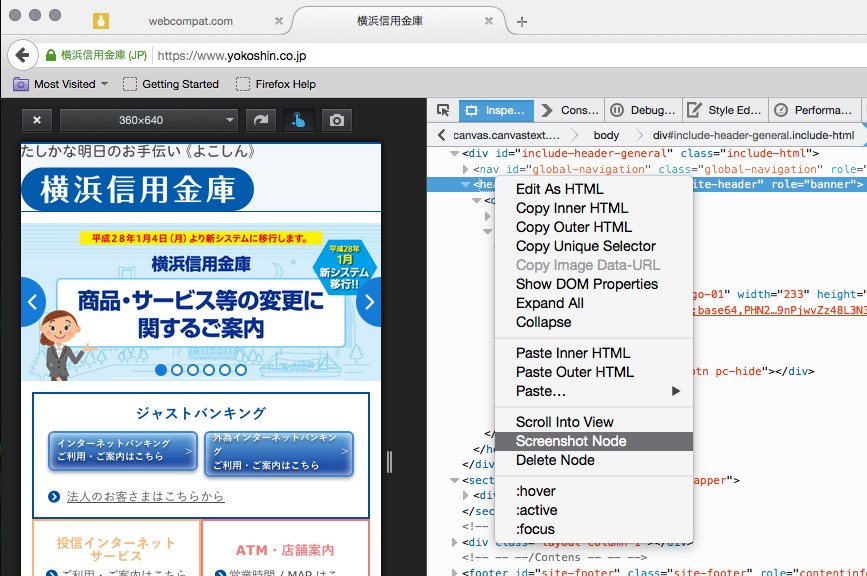Click the devtools splitter handle
This screenshot has height=576, width=867.
click(x=389, y=462)
